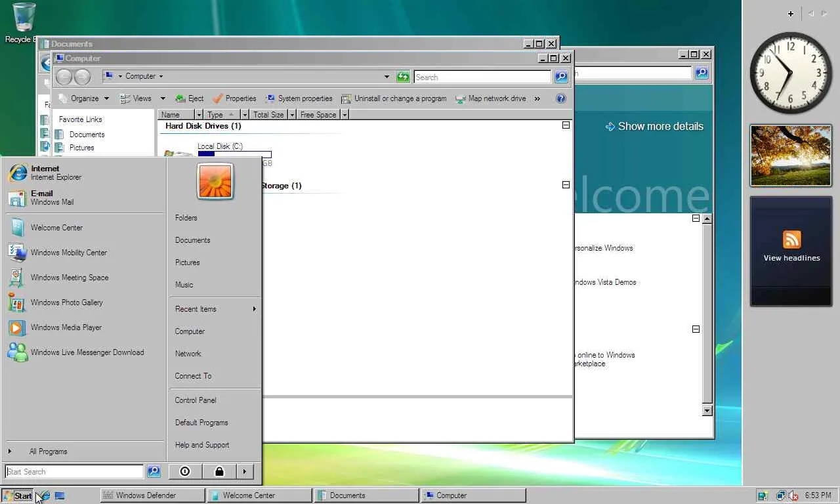
Task: Click the Forward arrow in Computer window
Action: [x=82, y=77]
